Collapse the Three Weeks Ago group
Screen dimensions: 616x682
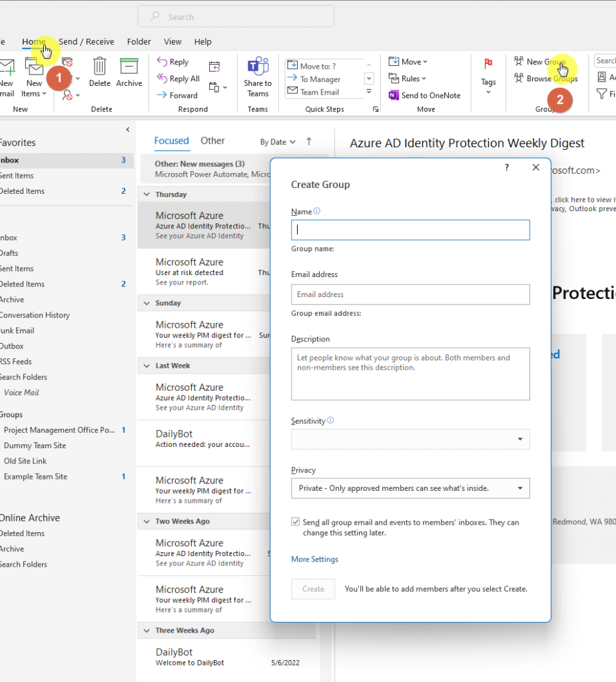coord(147,630)
